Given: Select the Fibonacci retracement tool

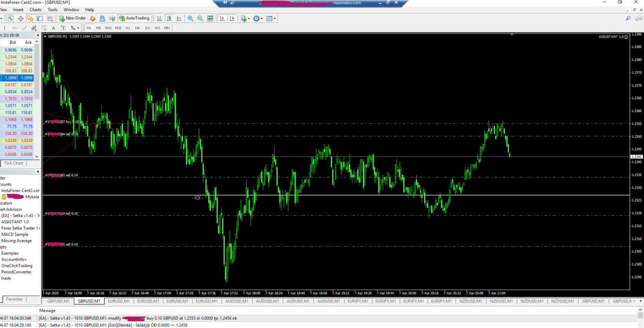Looking at the screenshot, I should pyautogui.click(x=43, y=28).
